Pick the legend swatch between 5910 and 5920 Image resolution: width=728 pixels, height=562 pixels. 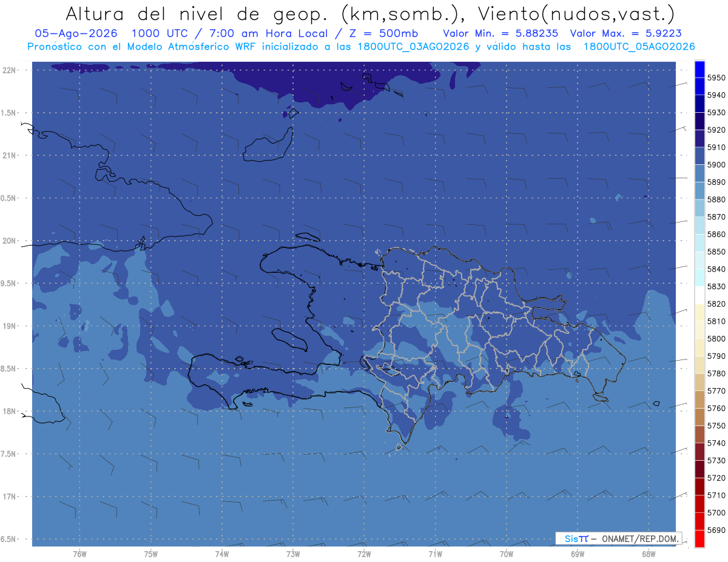699,139
